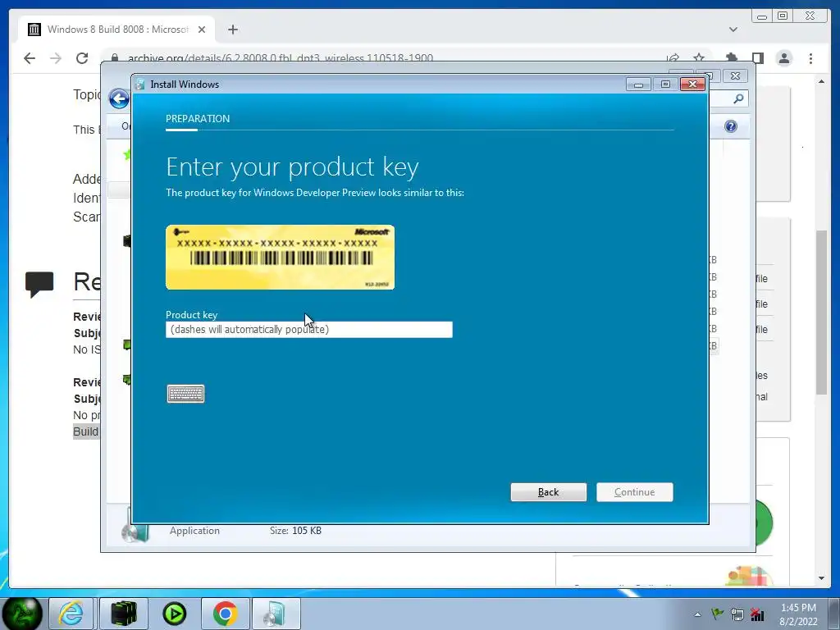Click the network status tray icon
This screenshot has width=840, height=630.
pos(757,614)
